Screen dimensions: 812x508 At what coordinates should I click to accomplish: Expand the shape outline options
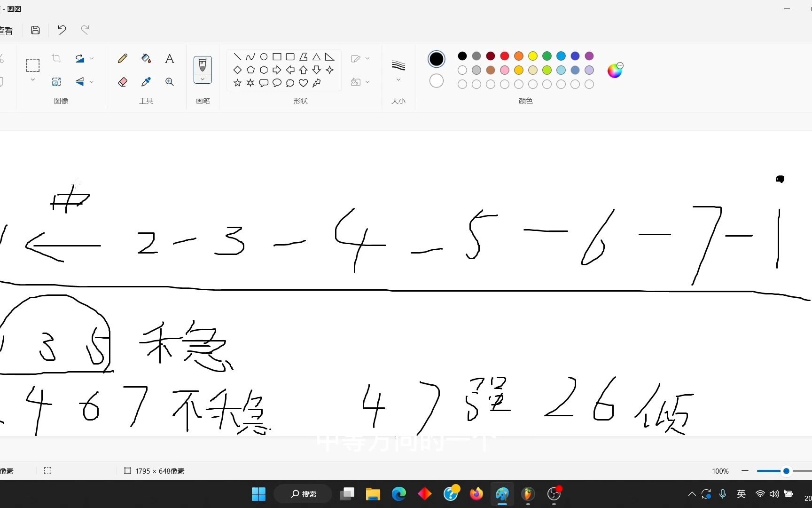pyautogui.click(x=368, y=58)
